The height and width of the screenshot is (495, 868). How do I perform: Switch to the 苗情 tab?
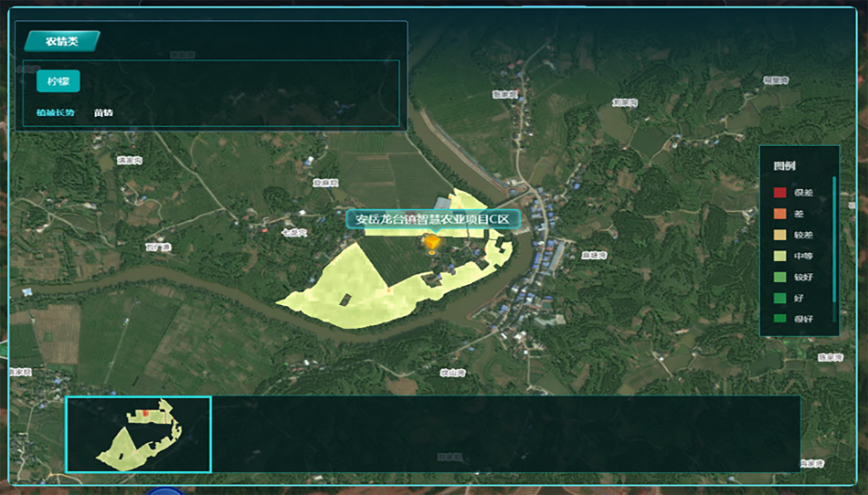click(103, 113)
